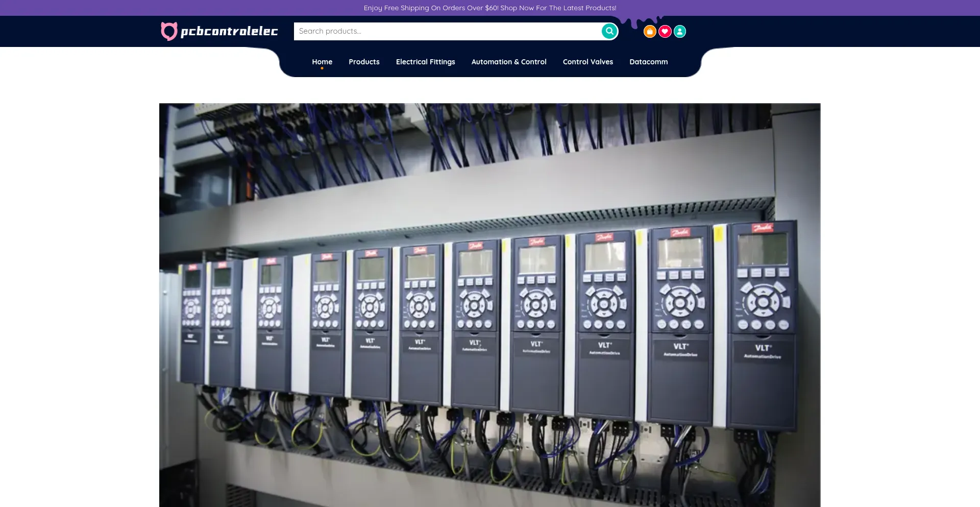This screenshot has width=980, height=507.
Task: Go to the Home menu item
Action: (322, 62)
